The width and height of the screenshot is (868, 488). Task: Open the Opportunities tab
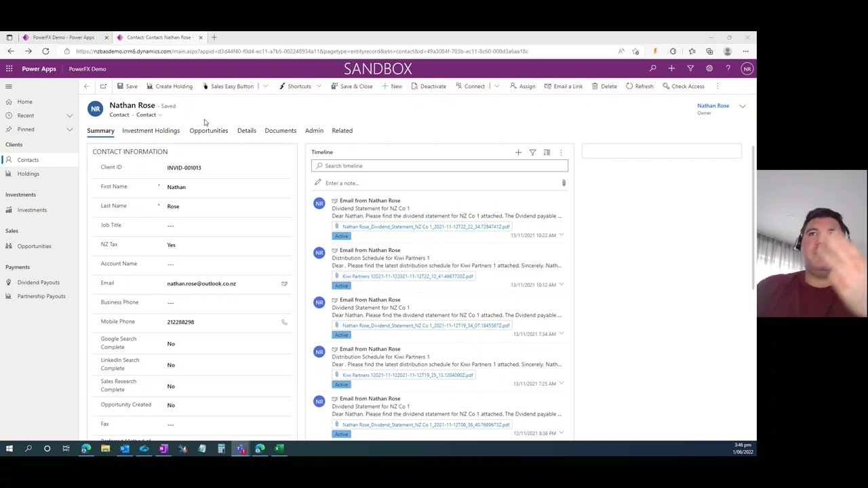209,131
